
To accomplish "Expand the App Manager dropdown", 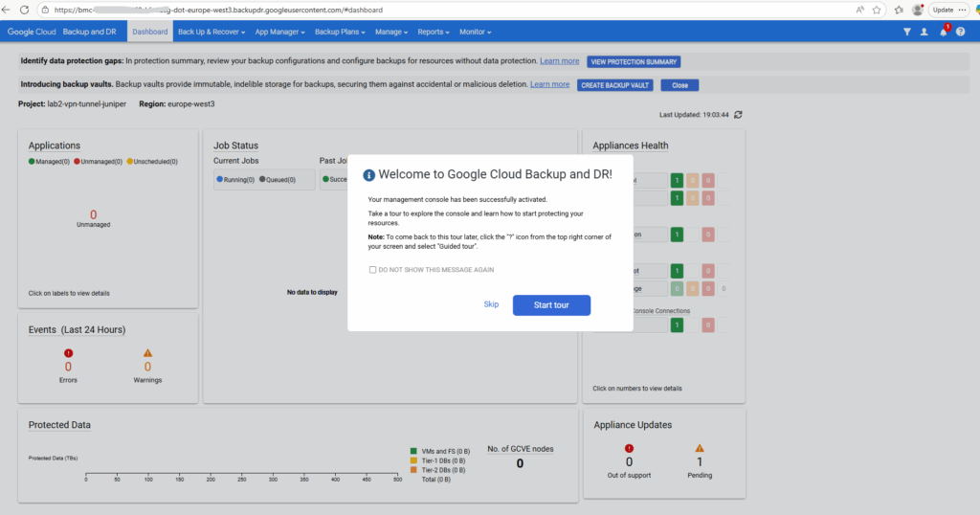I will pos(279,32).
